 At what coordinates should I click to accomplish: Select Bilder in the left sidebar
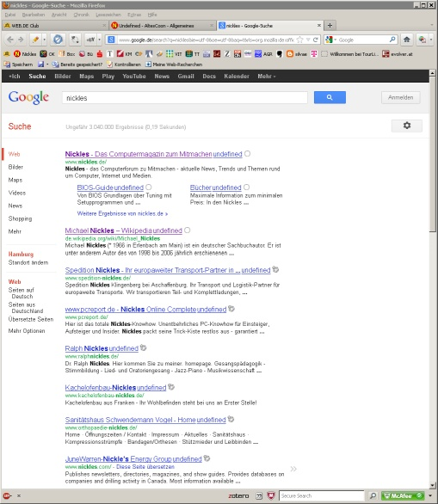pos(15,167)
